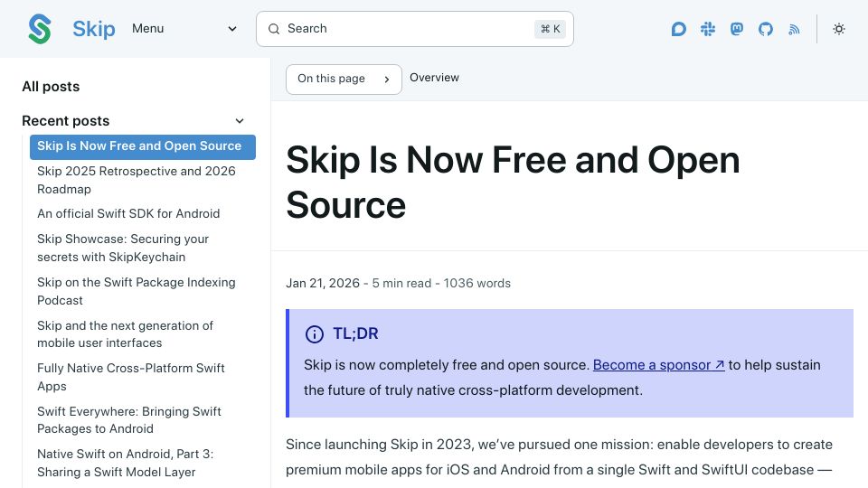Open Skip Showcase: Securing your secrets post
This screenshot has width=868, height=488.
point(123,248)
